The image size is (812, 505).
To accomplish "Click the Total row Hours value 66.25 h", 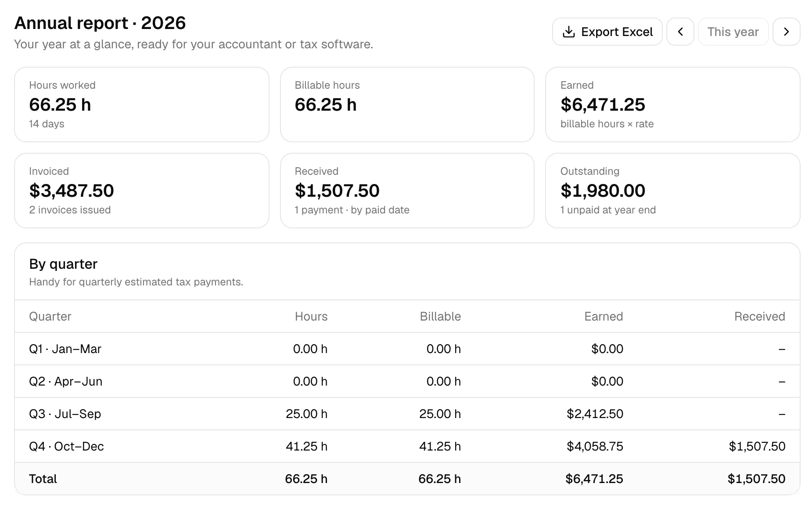I will point(306,479).
